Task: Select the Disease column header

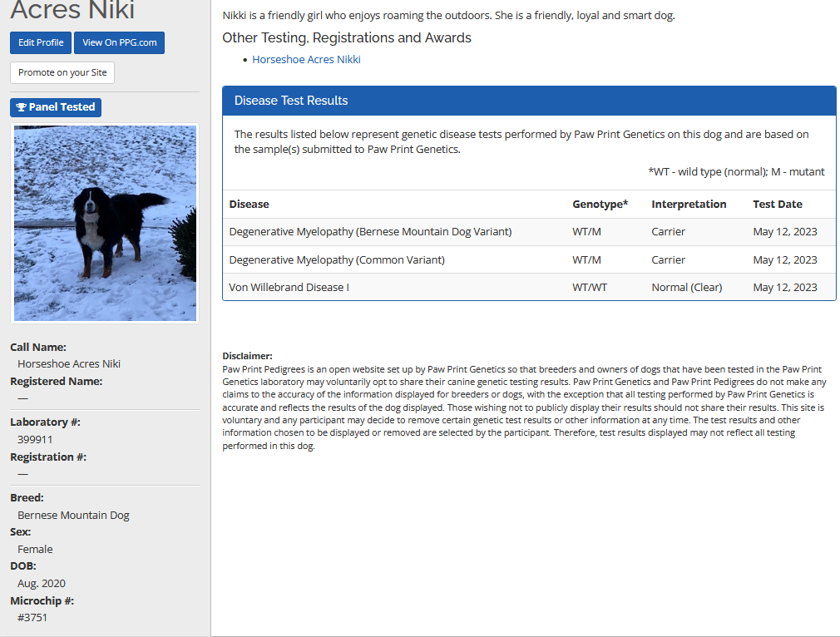Action: click(250, 204)
